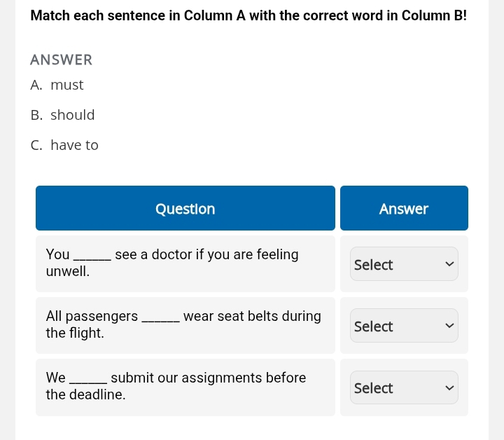
Task: Click the blank after "You" in the first question
Action: click(92, 256)
